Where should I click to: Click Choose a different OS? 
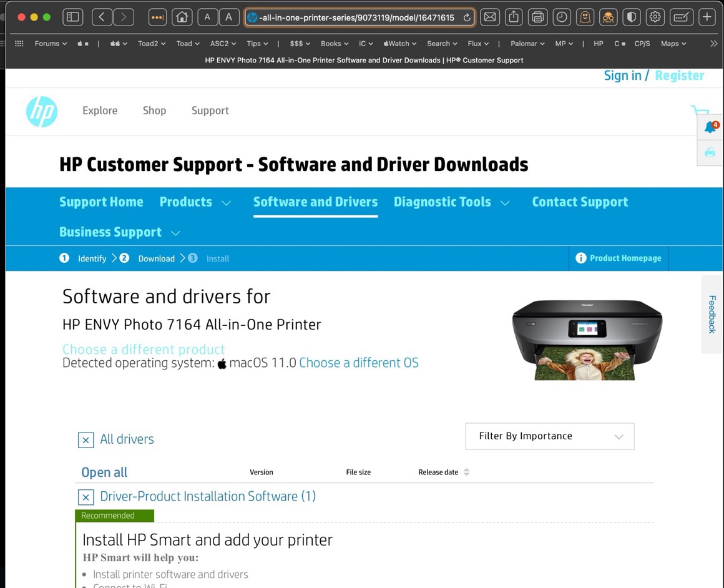359,363
